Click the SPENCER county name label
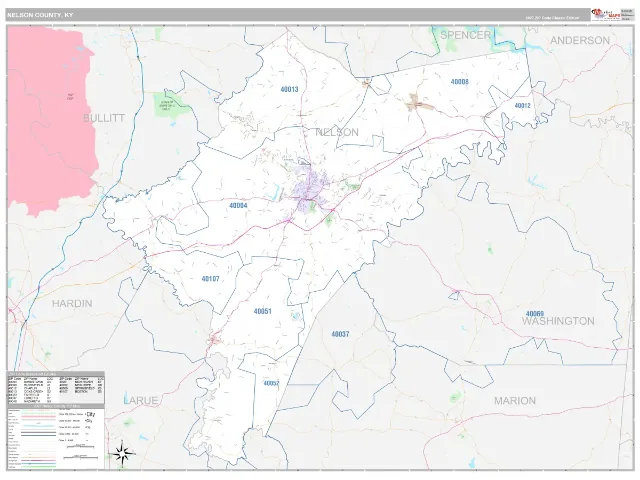 tap(465, 35)
